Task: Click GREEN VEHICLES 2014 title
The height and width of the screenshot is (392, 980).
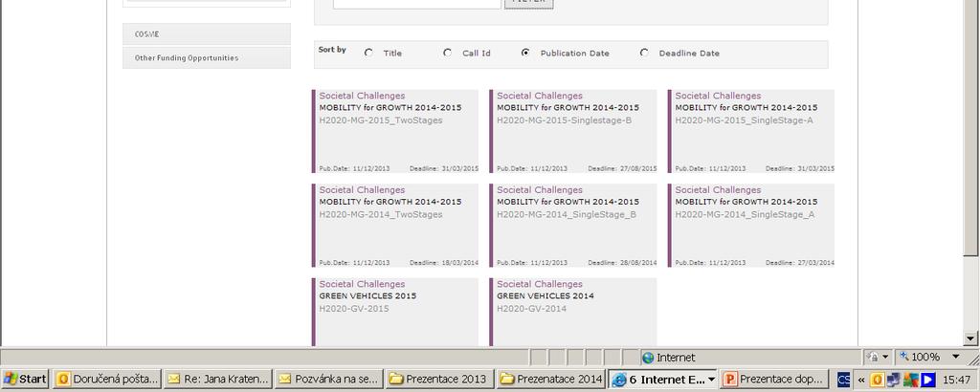Action: pyautogui.click(x=546, y=295)
